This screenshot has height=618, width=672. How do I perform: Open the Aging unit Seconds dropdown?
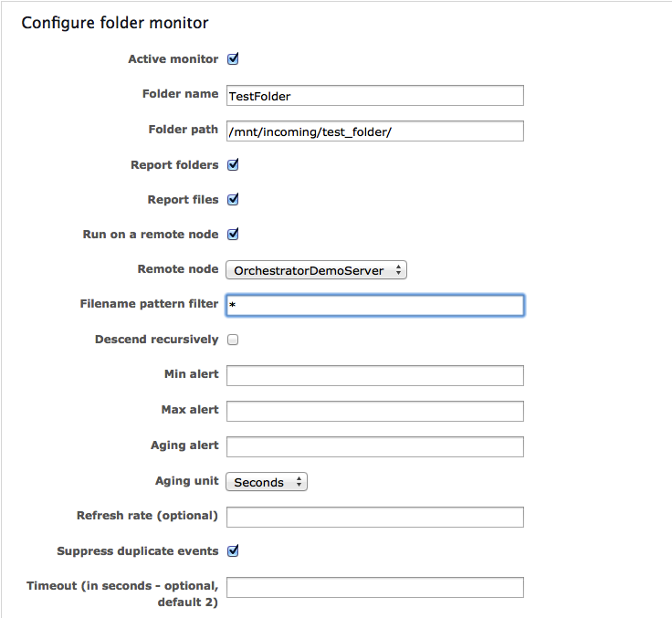[x=267, y=482]
